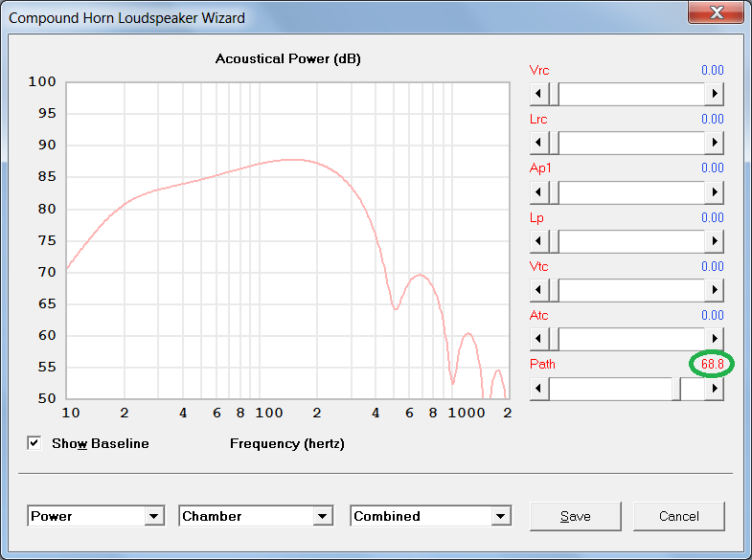The image size is (752, 560).
Task: Decrease Vtc using left arrow
Action: (x=539, y=290)
